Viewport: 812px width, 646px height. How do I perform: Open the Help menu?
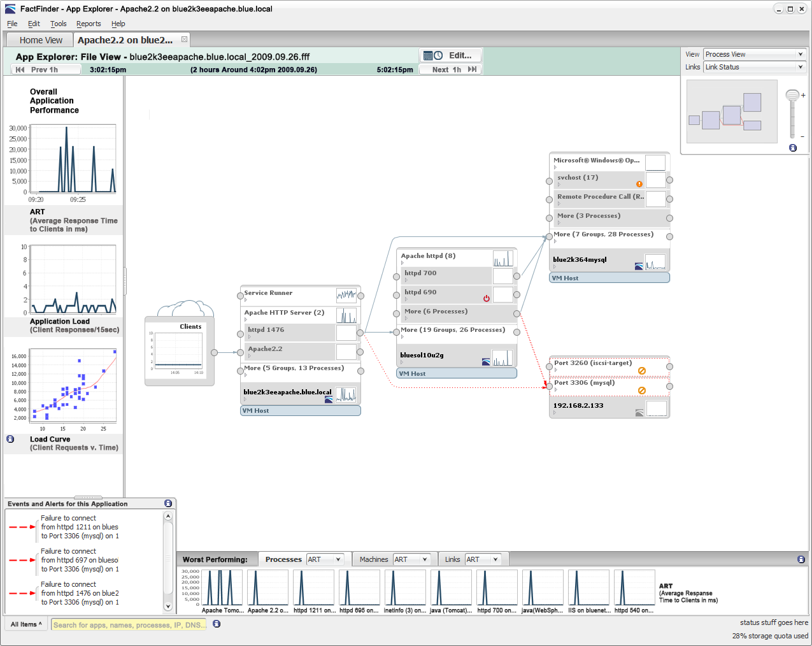[118, 24]
